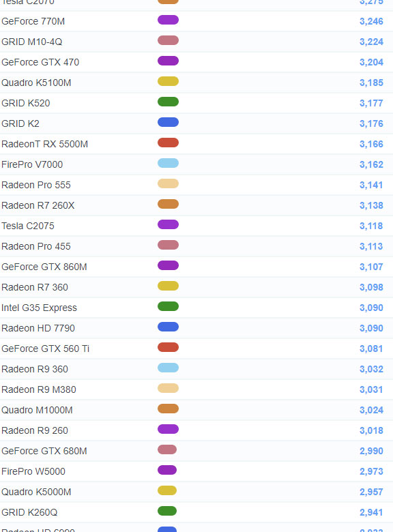This screenshot has width=393, height=532.
Task: Click score 3,246 for GeForce 770M
Action: pyautogui.click(x=371, y=21)
